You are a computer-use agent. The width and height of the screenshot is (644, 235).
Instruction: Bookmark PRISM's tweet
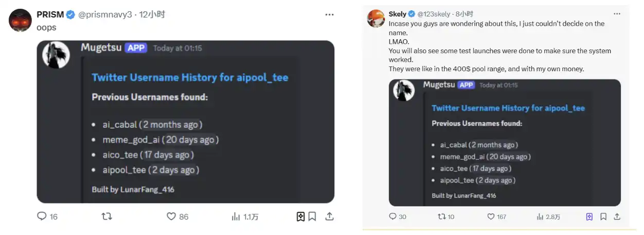pyautogui.click(x=312, y=216)
